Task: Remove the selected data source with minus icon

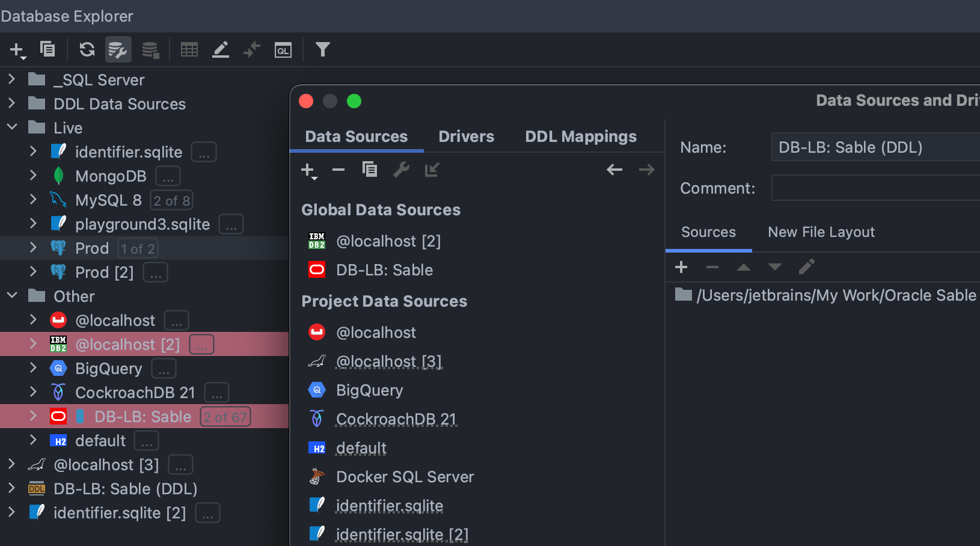Action: tap(338, 170)
